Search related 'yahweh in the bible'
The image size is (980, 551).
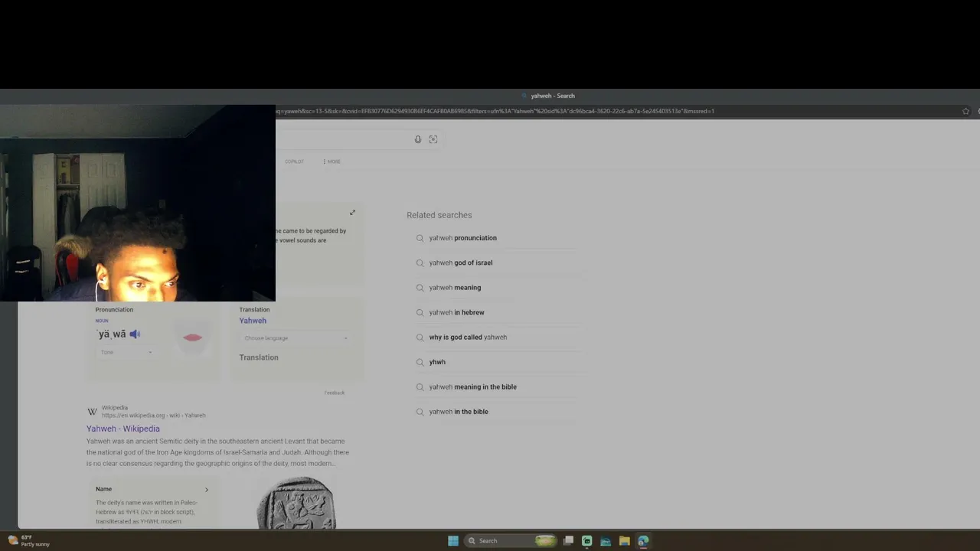tap(459, 412)
